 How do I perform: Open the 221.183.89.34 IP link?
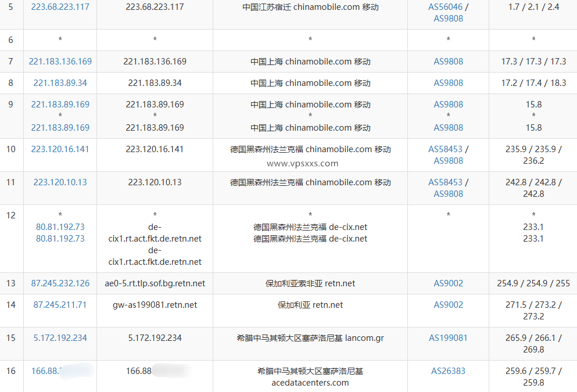pyautogui.click(x=60, y=83)
